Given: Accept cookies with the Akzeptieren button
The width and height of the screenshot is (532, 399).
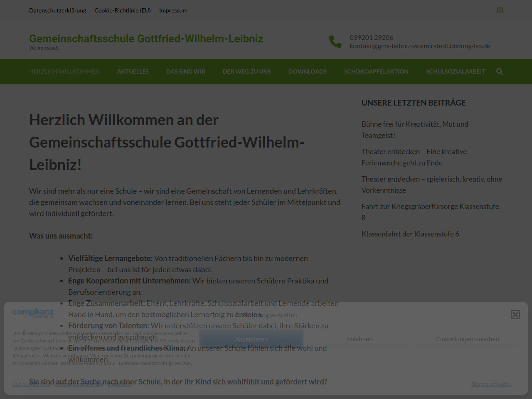Looking at the screenshot, I should pos(251,339).
